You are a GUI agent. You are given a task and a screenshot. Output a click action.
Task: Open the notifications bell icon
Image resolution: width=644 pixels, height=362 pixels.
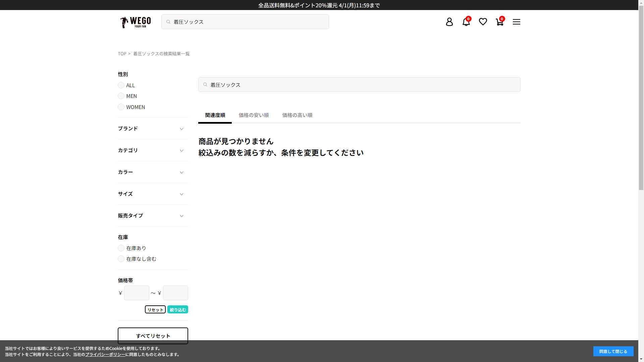point(466,22)
